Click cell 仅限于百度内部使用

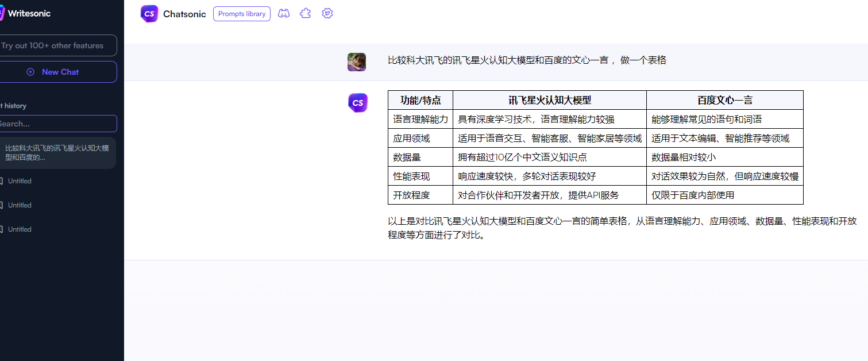[725, 195]
